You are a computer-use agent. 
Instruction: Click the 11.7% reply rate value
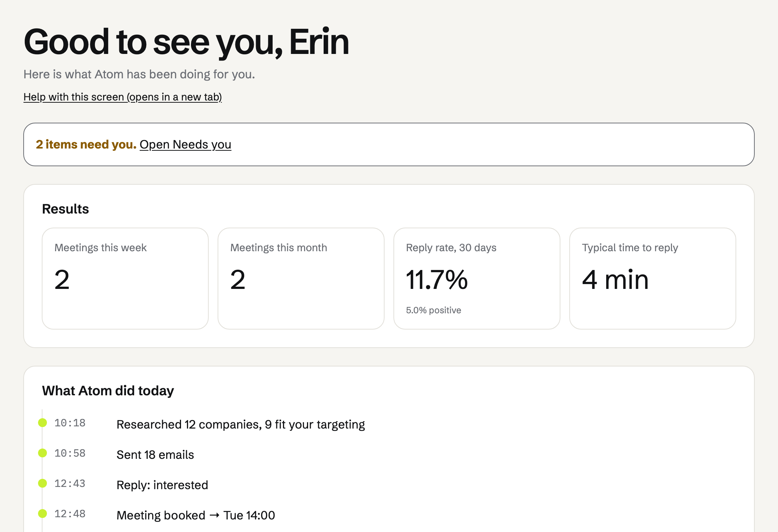coord(437,280)
